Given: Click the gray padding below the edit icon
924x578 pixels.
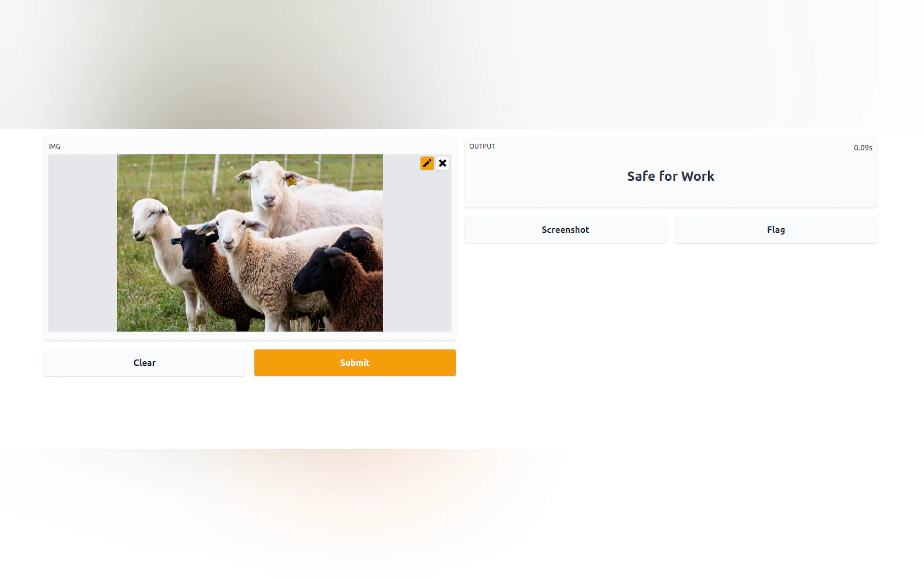Looking at the screenshot, I should [417, 252].
